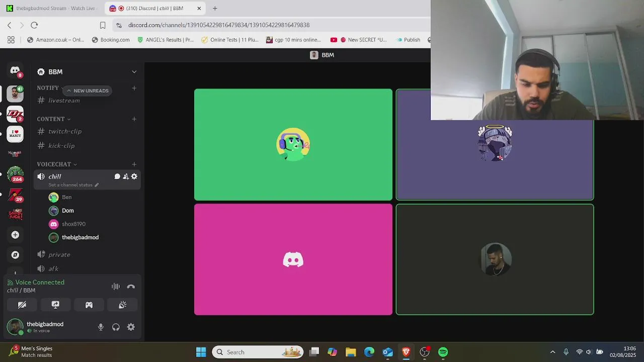Viewport: 644px width, 362px height.
Task: Reload the page
Action: point(34,25)
